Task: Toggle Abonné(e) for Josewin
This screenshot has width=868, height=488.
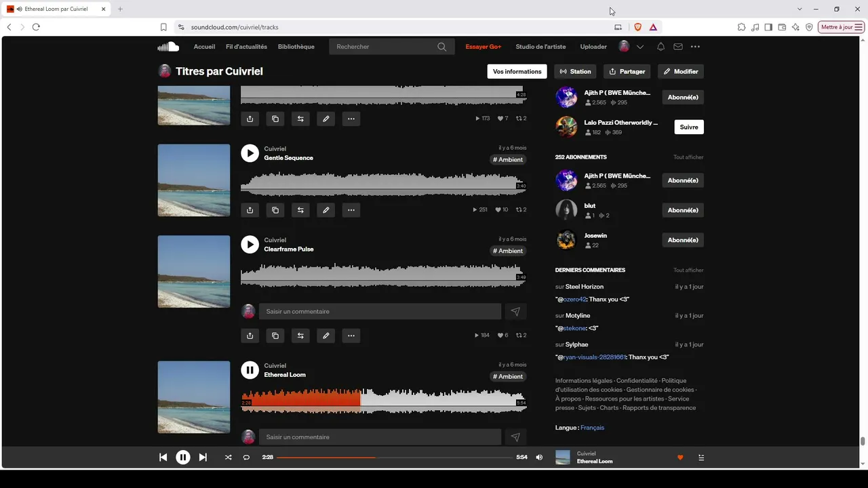Action: [x=683, y=240]
